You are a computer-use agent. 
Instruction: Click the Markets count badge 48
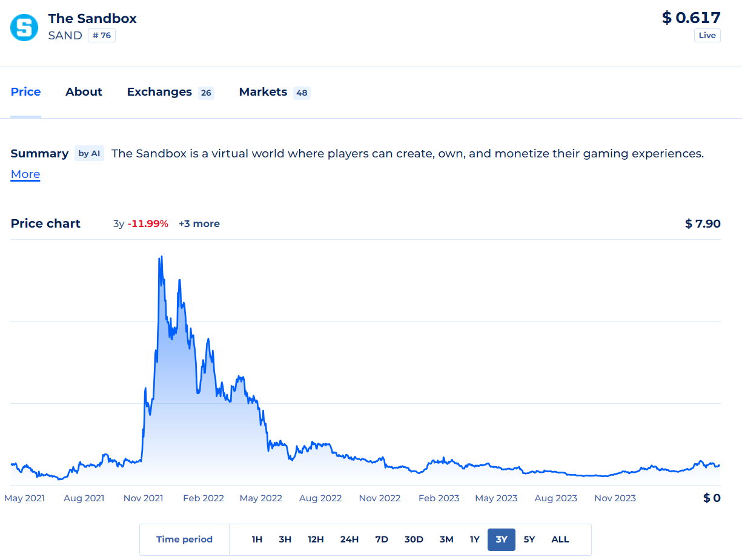point(302,93)
